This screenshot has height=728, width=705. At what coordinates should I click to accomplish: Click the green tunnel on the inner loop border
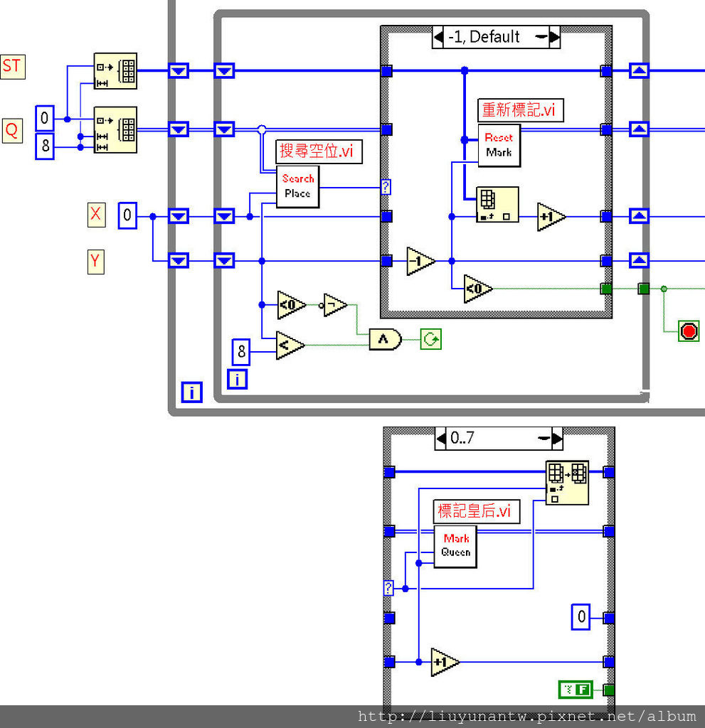pyautogui.click(x=644, y=289)
